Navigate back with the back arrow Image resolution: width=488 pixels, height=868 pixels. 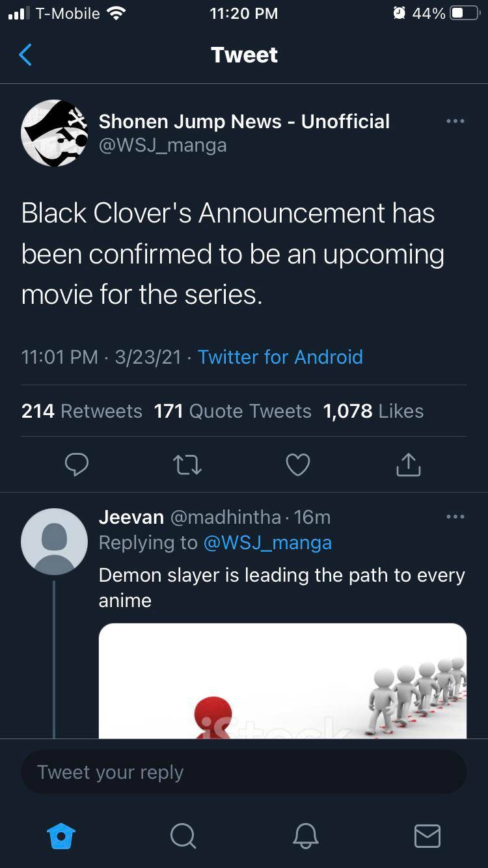click(25, 55)
